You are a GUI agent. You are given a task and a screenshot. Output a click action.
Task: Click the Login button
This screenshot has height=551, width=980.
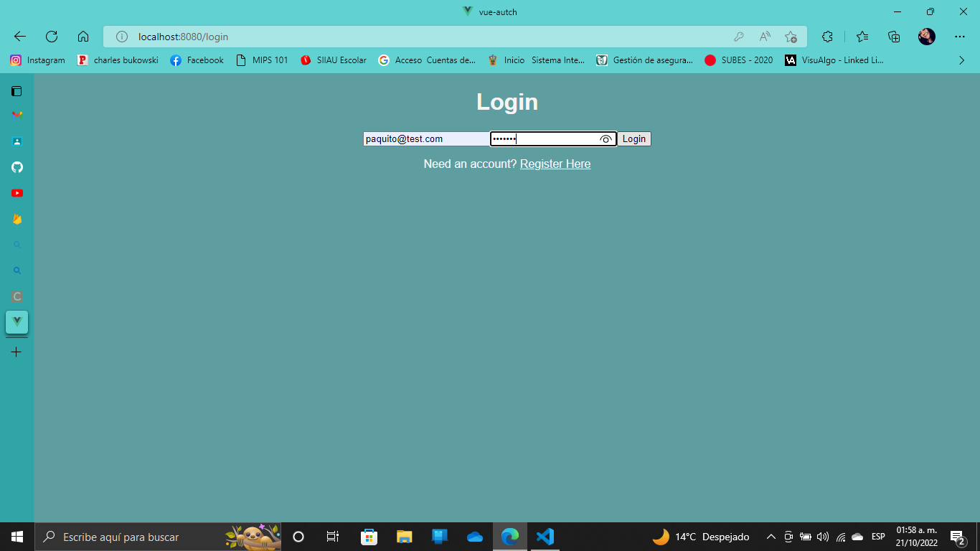[633, 138]
